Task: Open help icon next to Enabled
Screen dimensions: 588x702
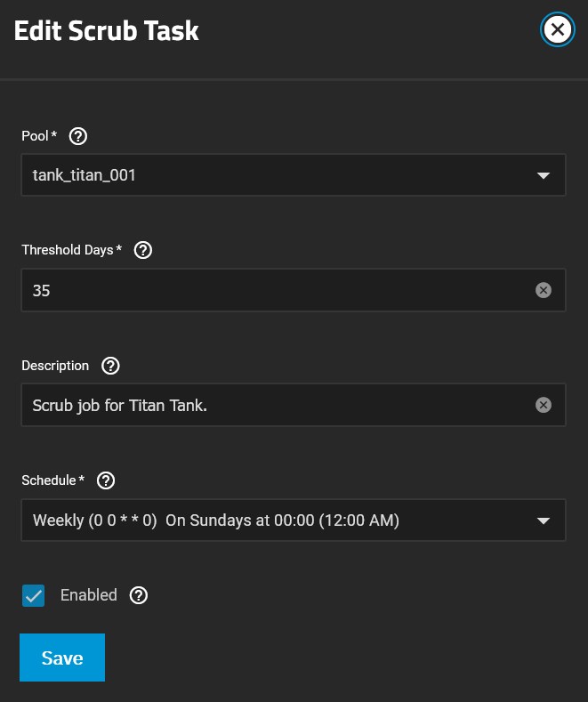Action: click(139, 595)
